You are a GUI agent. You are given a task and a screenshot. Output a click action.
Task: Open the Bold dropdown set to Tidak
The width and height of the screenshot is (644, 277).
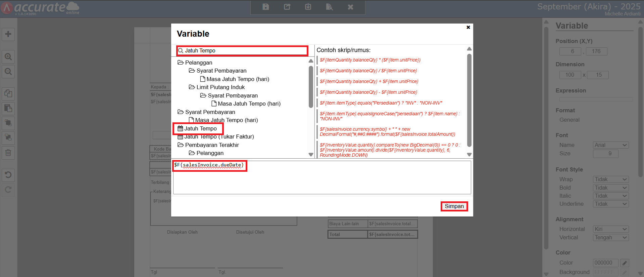[x=610, y=188]
